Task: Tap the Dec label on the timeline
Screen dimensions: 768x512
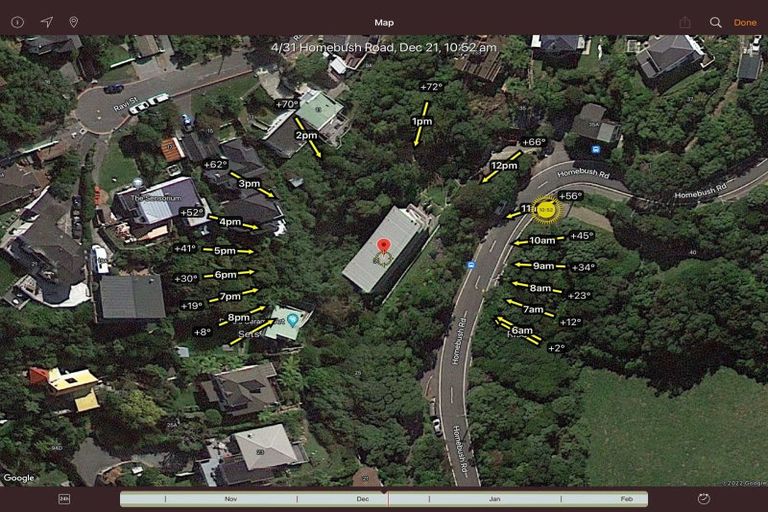Action: click(x=362, y=498)
